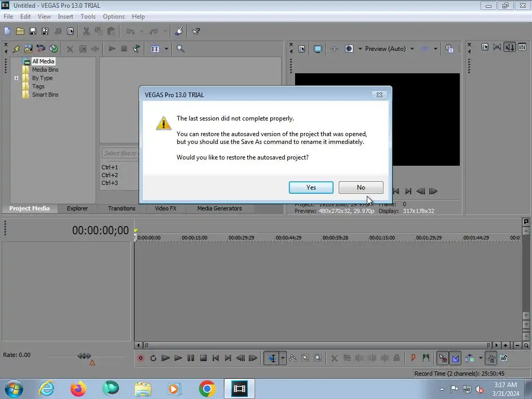This screenshot has width=532, height=399.
Task: Click the Insert Region green flags icon
Action: 426,358
